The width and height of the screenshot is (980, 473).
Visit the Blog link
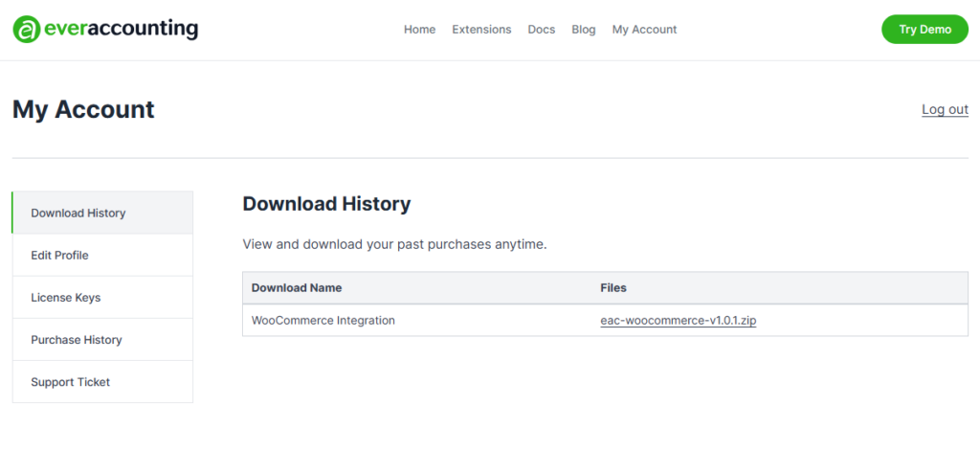click(x=583, y=30)
